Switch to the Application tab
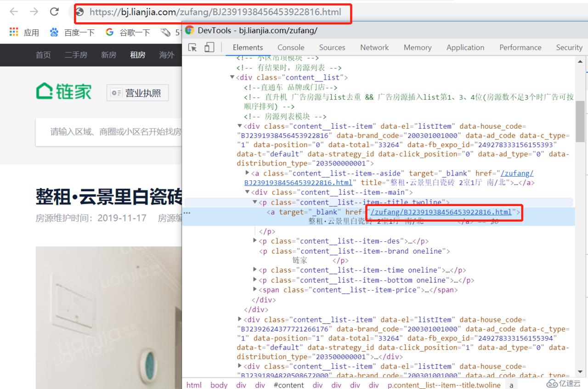The height and width of the screenshot is (389, 588). (x=465, y=47)
